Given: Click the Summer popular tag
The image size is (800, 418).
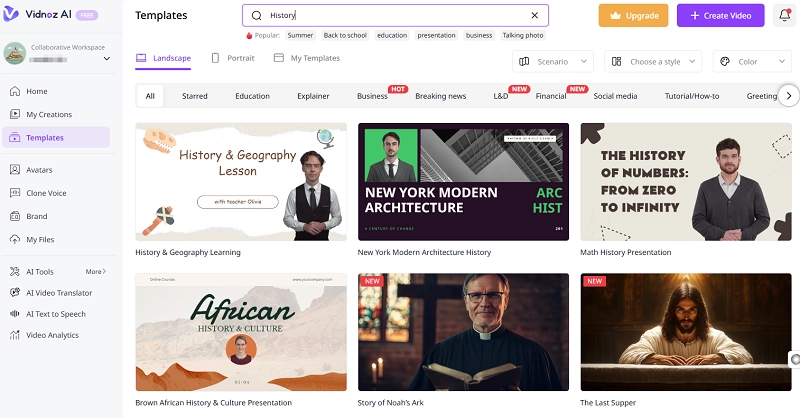Looking at the screenshot, I should [x=300, y=35].
